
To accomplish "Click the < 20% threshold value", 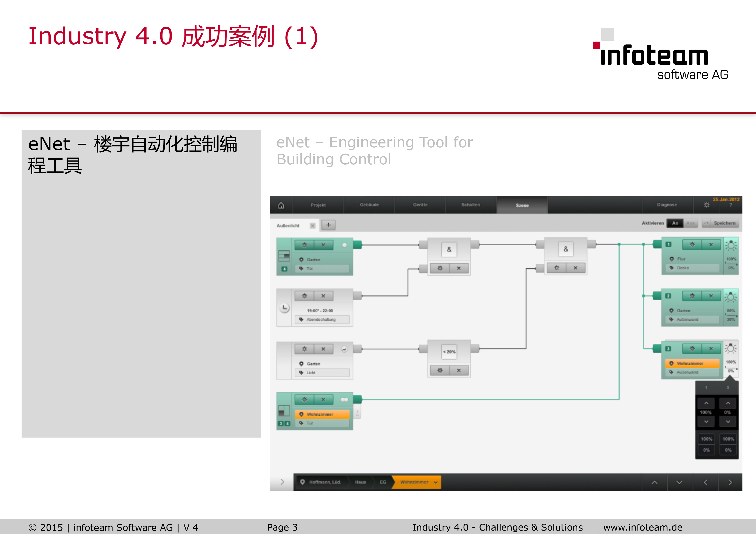I will pyautogui.click(x=449, y=352).
